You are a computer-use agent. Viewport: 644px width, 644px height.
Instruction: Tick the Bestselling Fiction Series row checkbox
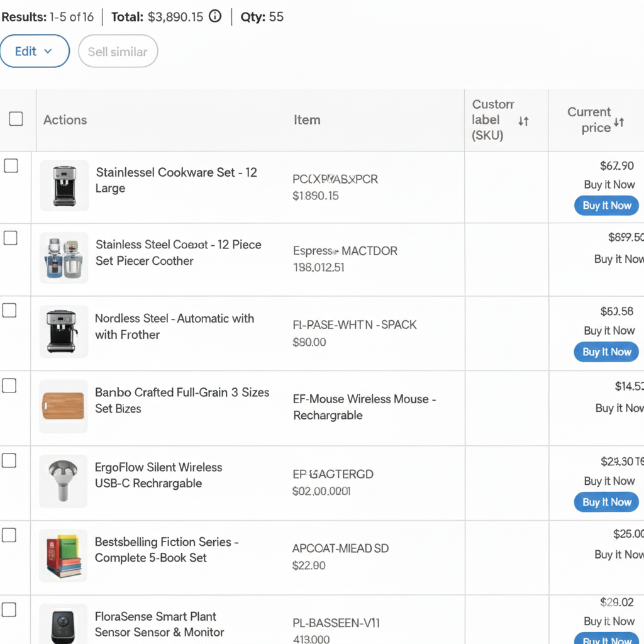coord(9,535)
